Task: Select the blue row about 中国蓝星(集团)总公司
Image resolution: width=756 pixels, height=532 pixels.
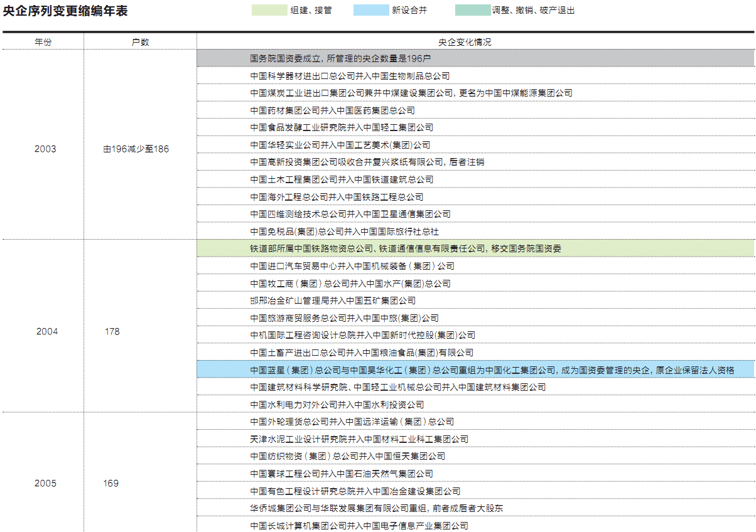Action: [475, 370]
